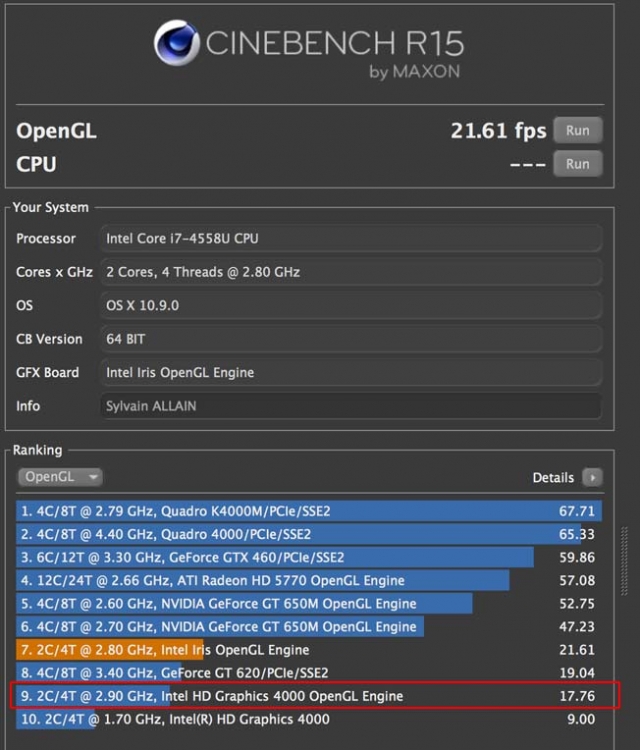Click the 59.86 score value
The width and height of the screenshot is (640, 750).
tap(577, 557)
